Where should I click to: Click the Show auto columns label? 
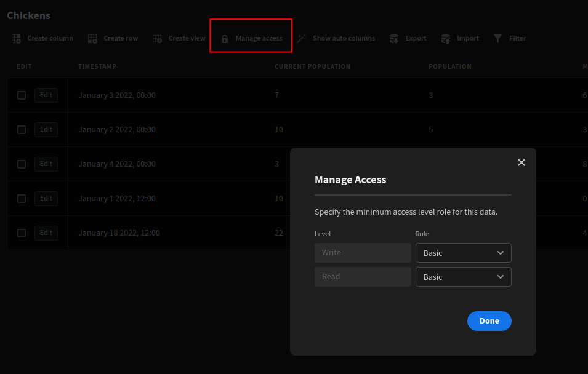coord(344,38)
